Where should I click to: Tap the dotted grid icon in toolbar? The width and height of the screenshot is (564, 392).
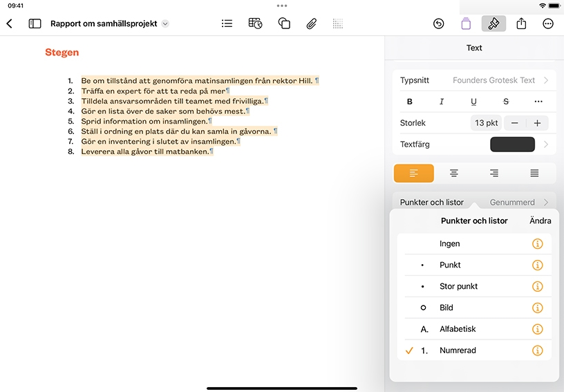(x=338, y=24)
